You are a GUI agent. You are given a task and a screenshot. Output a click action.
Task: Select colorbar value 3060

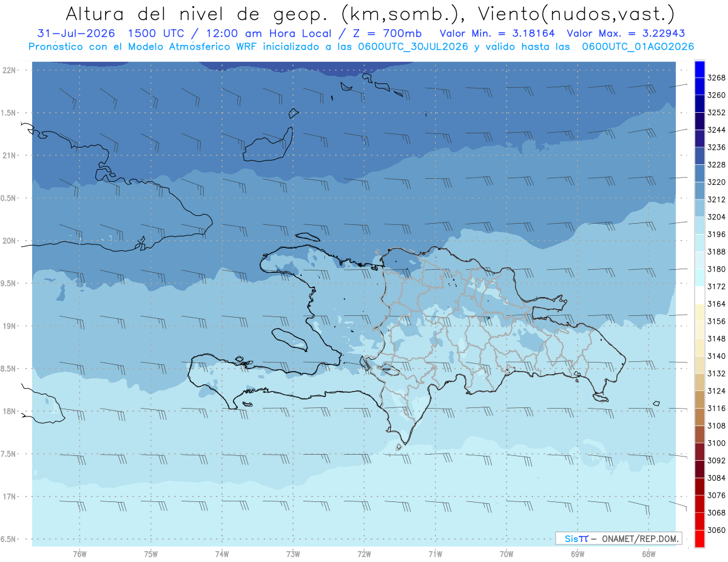(716, 530)
